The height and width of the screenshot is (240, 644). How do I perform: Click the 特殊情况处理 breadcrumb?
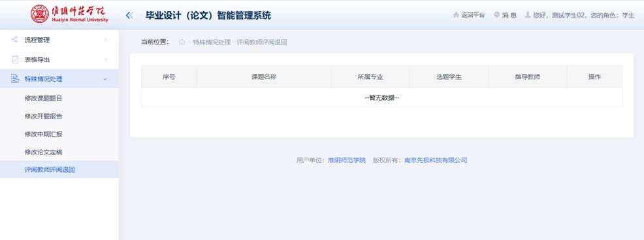click(x=212, y=43)
